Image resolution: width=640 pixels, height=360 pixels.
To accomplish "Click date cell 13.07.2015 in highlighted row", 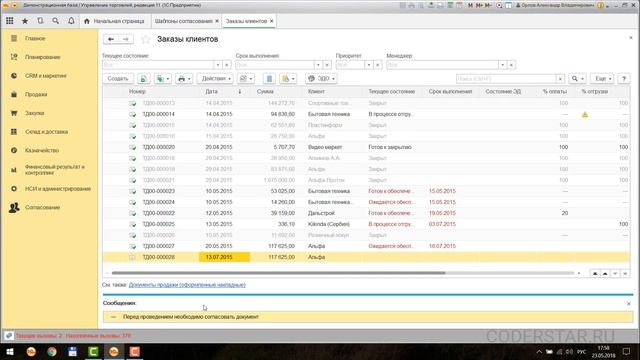I will pyautogui.click(x=224, y=257).
